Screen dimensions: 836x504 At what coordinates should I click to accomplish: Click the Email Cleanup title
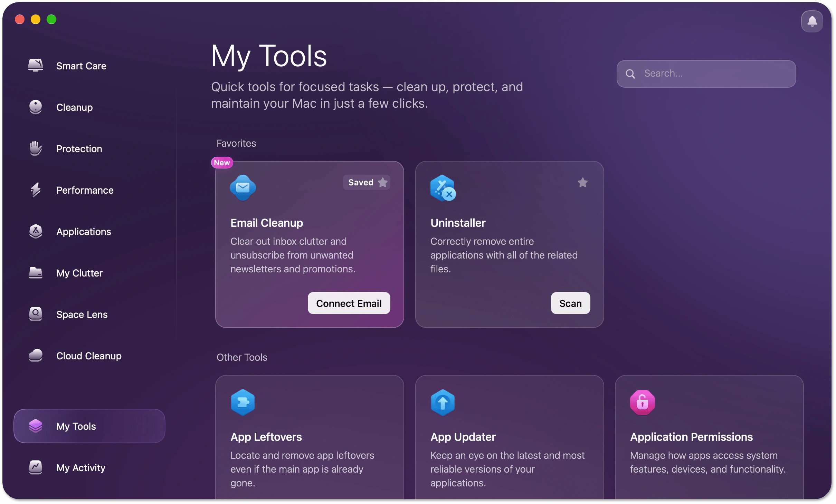[267, 223]
